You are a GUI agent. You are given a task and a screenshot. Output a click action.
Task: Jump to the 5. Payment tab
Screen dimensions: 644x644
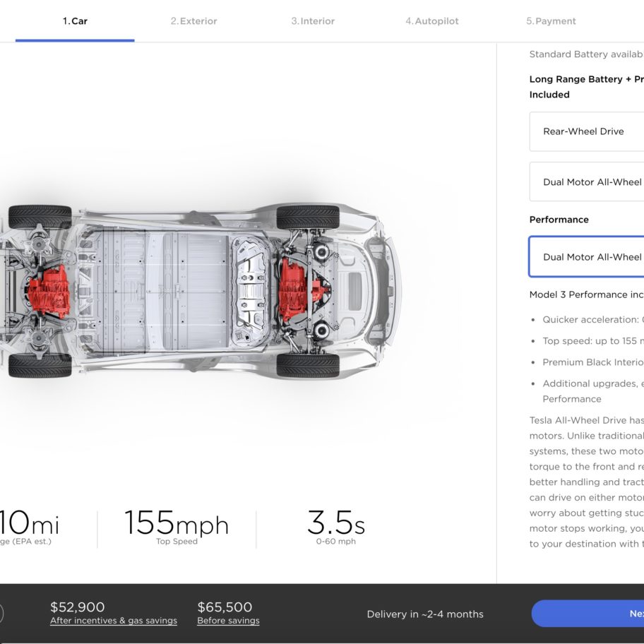(551, 21)
